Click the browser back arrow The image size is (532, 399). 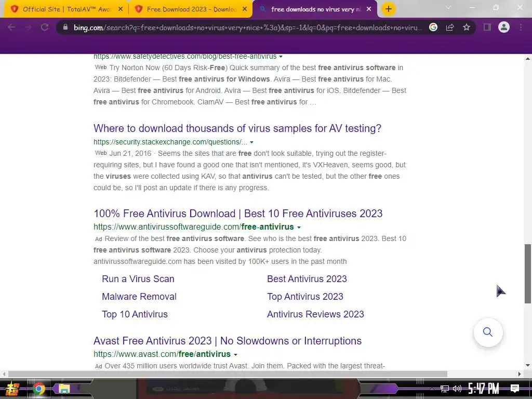[x=11, y=27]
